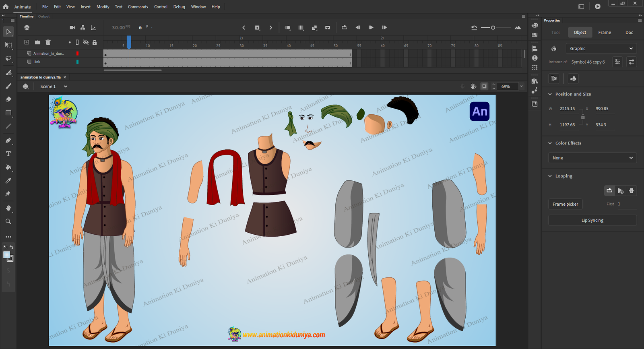The image size is (644, 349).
Task: Select the Lasso tool
Action: coord(8,59)
